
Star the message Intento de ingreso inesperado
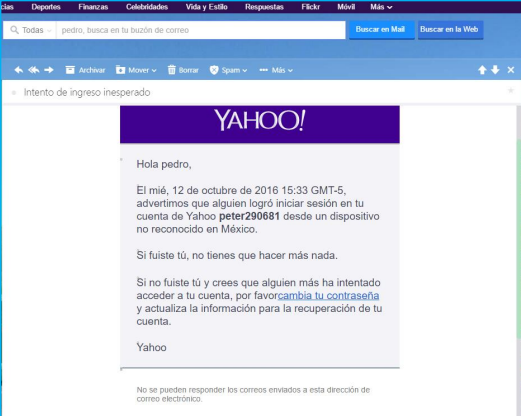511,90
